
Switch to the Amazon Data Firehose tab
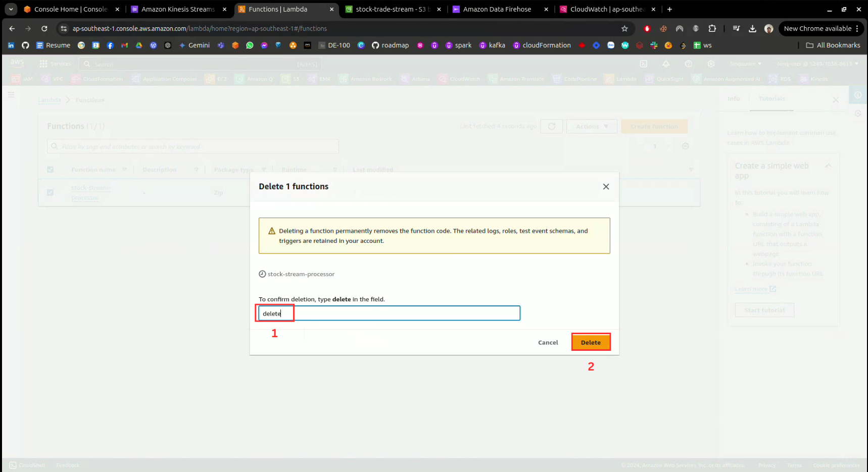click(497, 9)
